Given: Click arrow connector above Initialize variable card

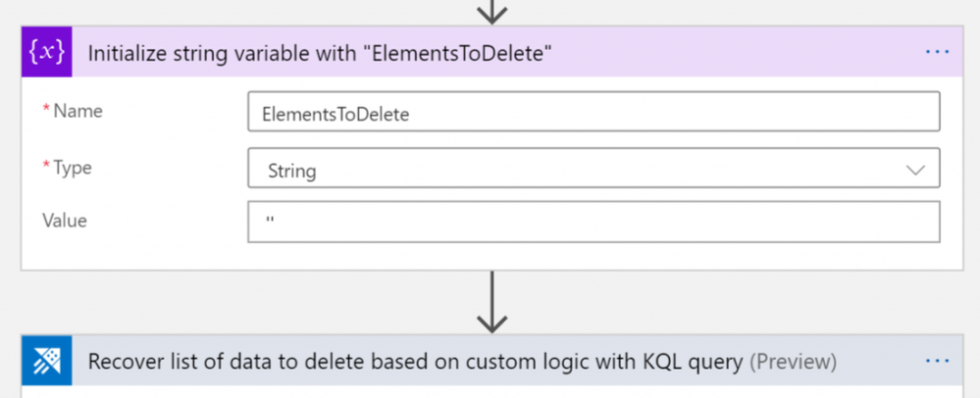Looking at the screenshot, I should [x=491, y=11].
